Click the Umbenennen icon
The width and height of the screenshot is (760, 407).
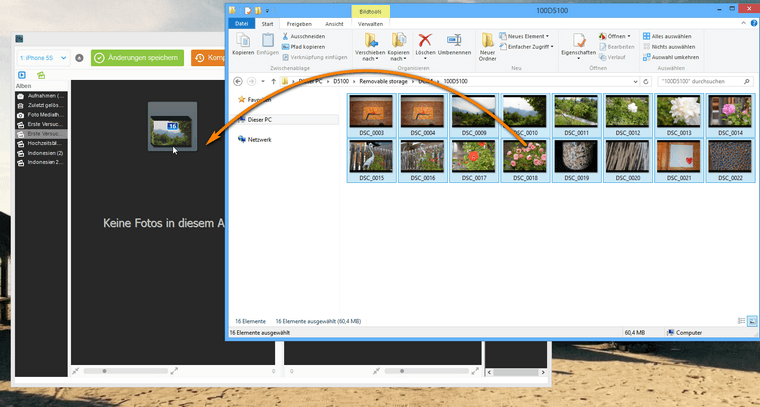[454, 40]
